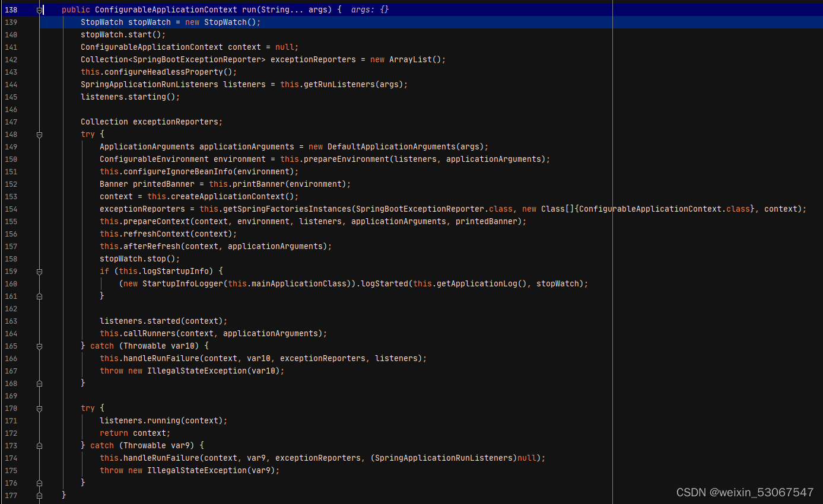Click 'DefaultApplicationArguments' constructor
The height and width of the screenshot is (504, 823).
pos(392,147)
